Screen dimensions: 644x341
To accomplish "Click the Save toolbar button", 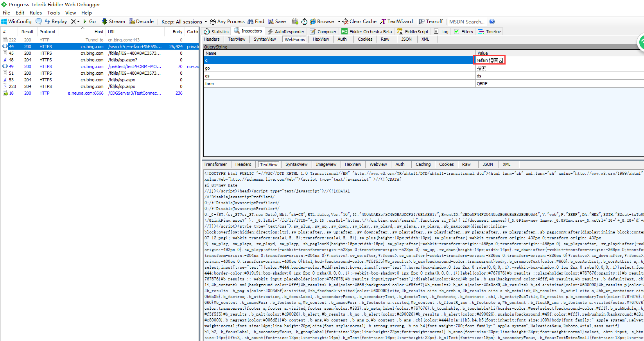I will click(277, 22).
